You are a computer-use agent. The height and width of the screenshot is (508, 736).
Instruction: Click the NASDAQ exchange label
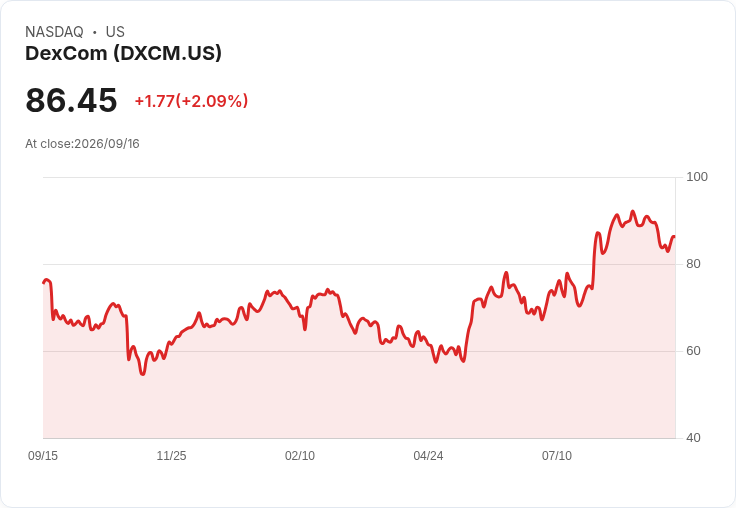(54, 32)
